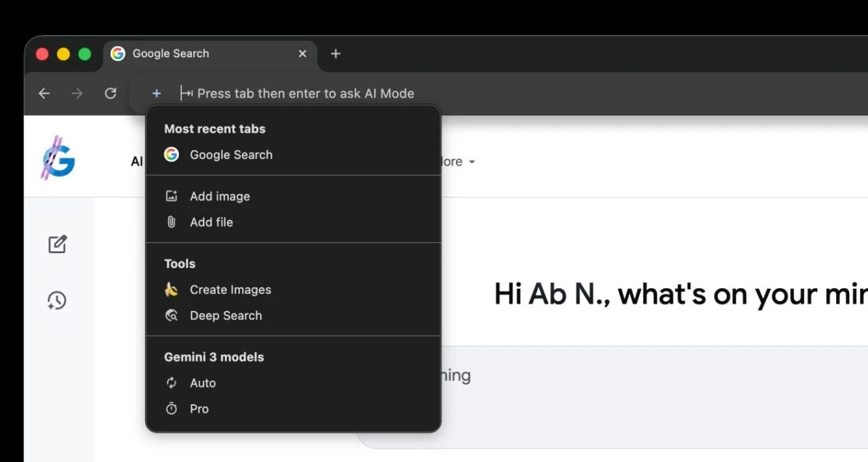868x462 pixels.
Task: Expand the More dropdown in the page header
Action: (x=458, y=162)
